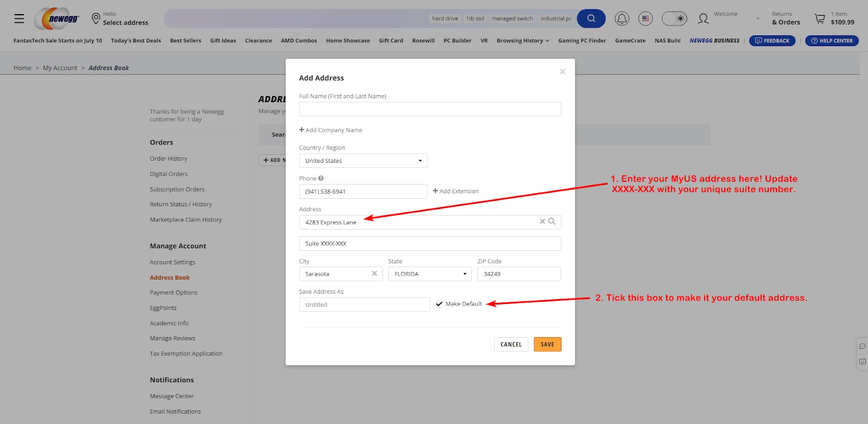Image resolution: width=868 pixels, height=424 pixels.
Task: Click the Phone number field
Action: [x=363, y=192]
